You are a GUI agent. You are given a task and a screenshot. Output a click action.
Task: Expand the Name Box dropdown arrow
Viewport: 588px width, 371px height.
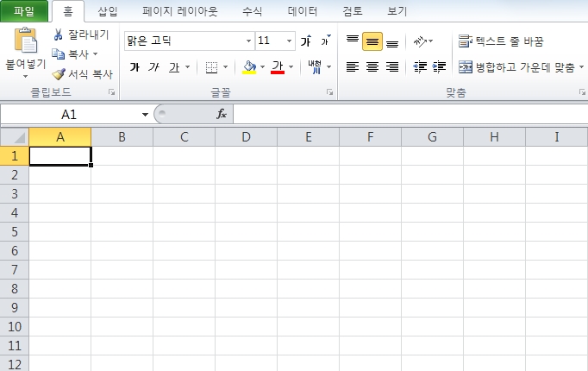(145, 115)
